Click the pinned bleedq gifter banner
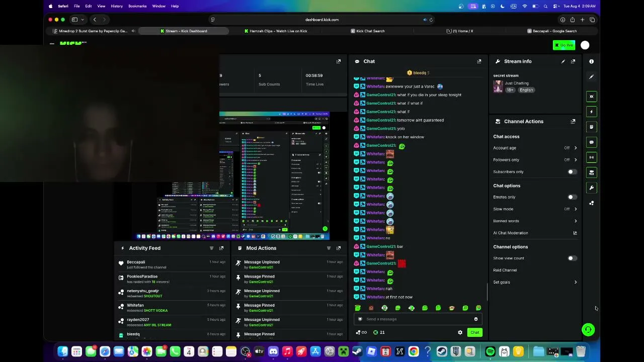This screenshot has width=644, height=362. (x=418, y=73)
